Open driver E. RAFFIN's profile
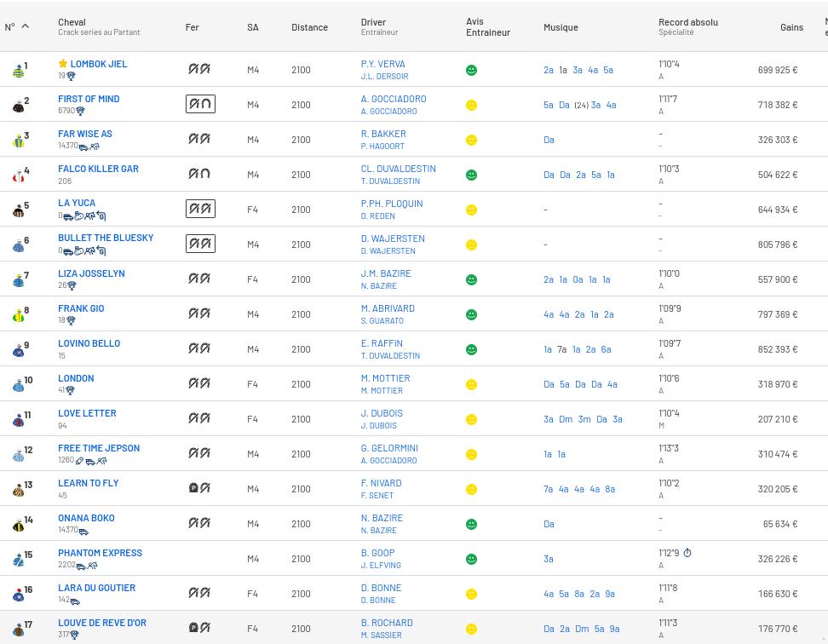 point(382,343)
